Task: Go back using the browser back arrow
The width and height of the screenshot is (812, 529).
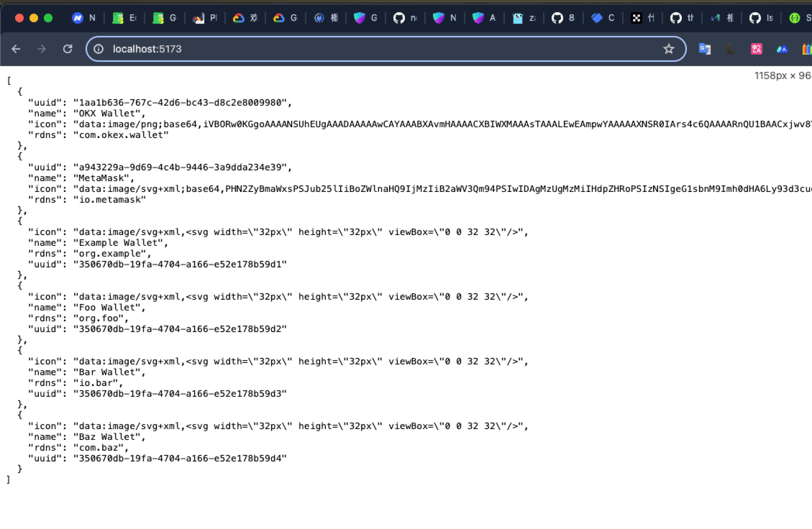Action: (x=16, y=49)
